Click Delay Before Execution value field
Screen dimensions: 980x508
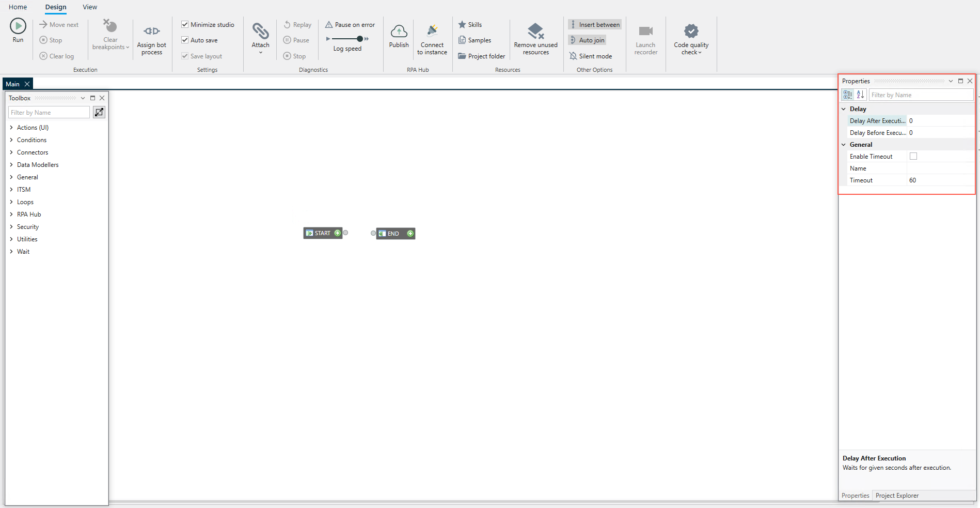[x=940, y=132]
